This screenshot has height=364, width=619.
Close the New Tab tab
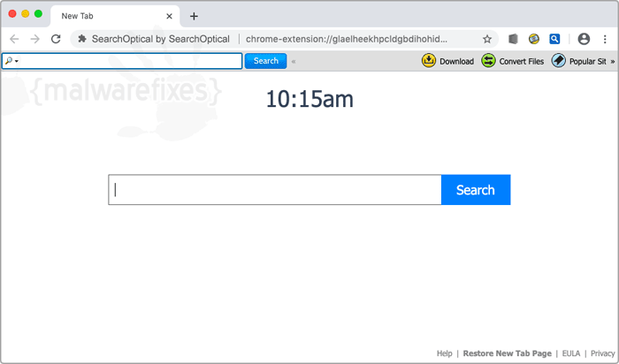[x=169, y=16]
